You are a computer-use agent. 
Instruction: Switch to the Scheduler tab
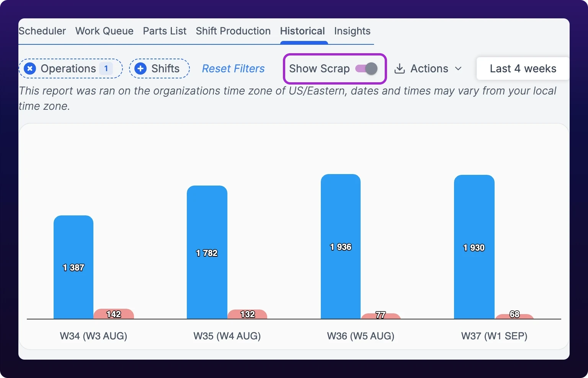[42, 31]
